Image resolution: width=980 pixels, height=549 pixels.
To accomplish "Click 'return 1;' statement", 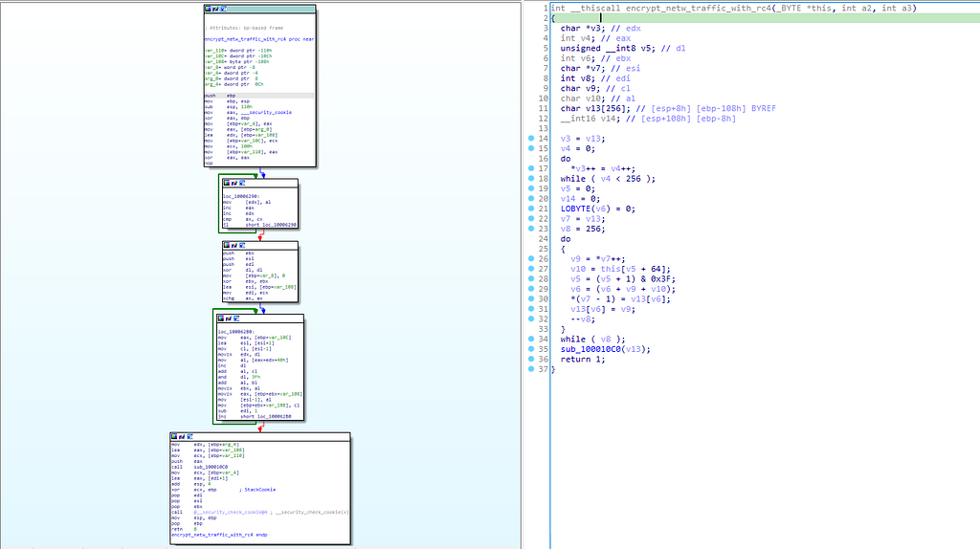I will click(583, 359).
